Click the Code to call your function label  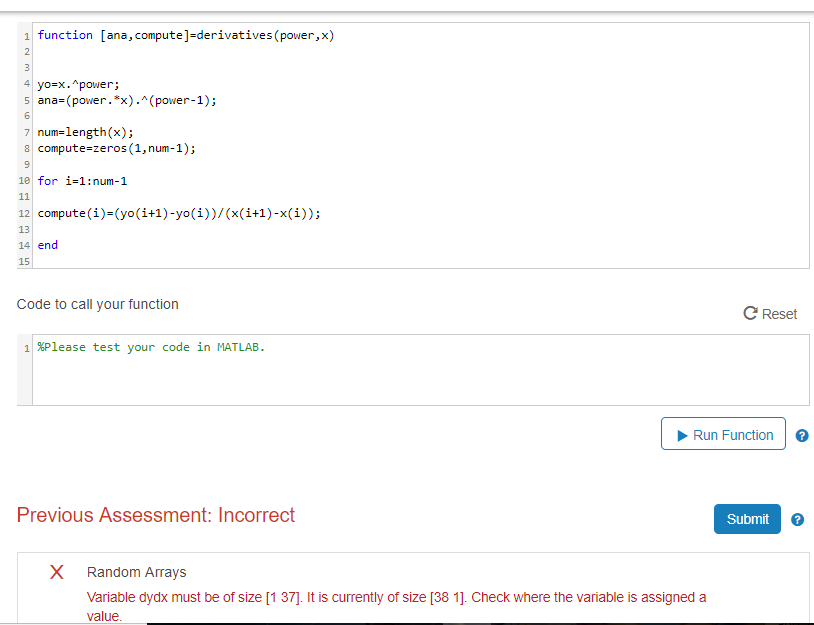click(97, 304)
